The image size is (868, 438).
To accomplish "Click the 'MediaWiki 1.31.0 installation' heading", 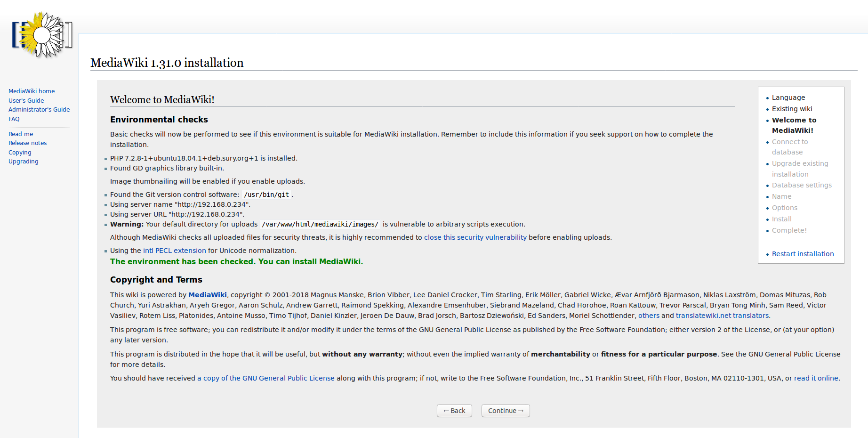I will tap(167, 63).
